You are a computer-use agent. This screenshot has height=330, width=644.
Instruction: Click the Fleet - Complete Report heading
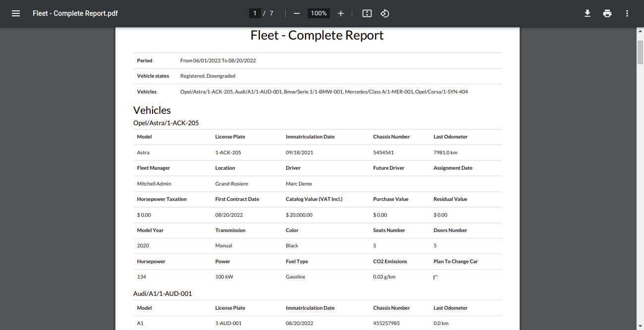coord(317,35)
